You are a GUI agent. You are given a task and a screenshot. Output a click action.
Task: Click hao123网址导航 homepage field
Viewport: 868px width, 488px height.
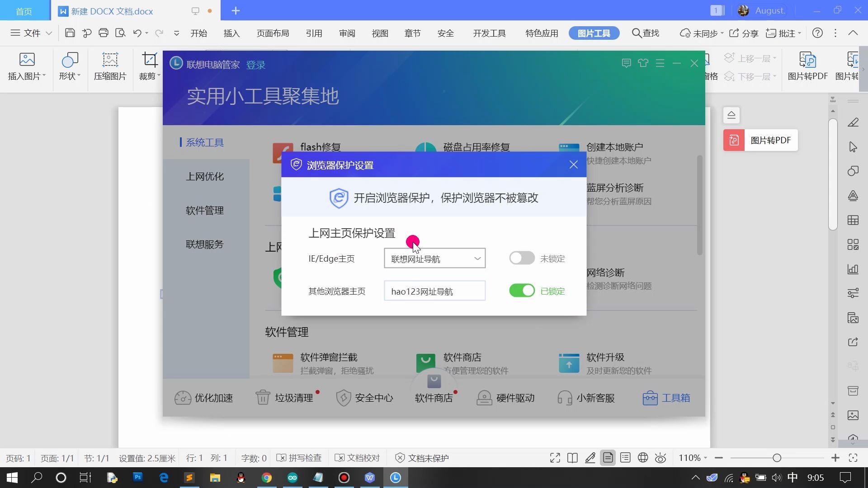[x=434, y=291]
